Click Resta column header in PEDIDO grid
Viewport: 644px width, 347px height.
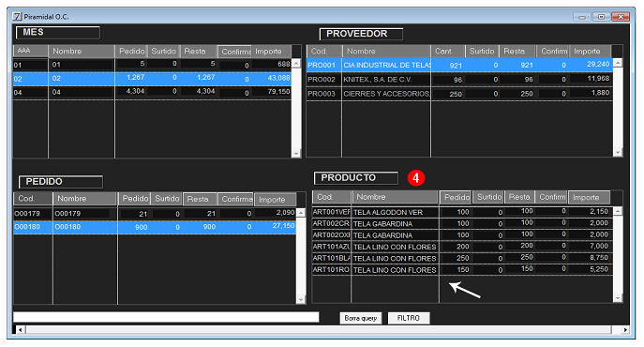(200, 199)
